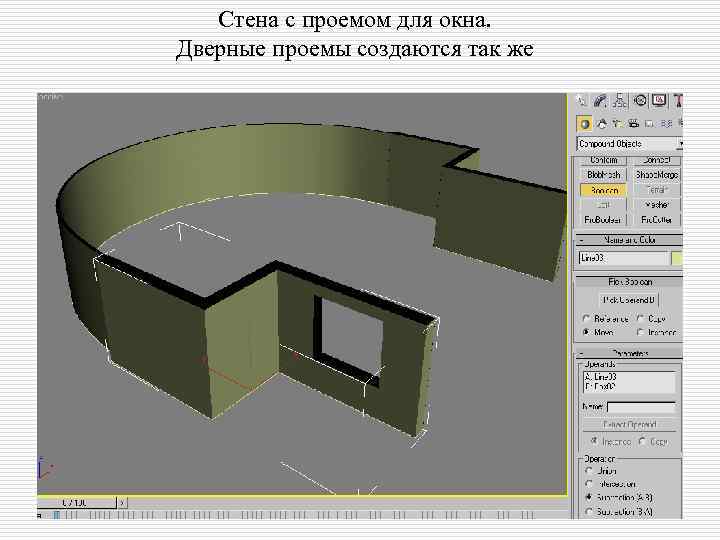Image resolution: width=720 pixels, height=540 pixels.
Task: Click the ShapeMerge button
Action: (x=657, y=175)
